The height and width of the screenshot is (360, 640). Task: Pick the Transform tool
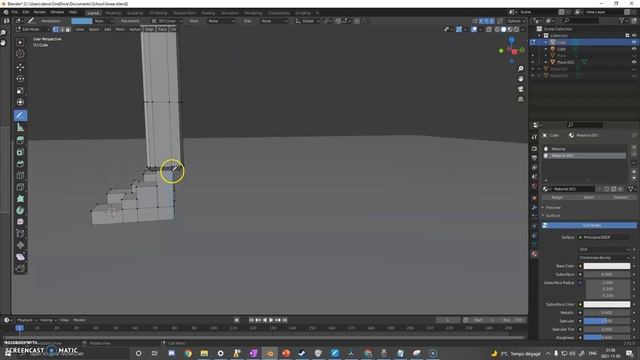point(20,102)
